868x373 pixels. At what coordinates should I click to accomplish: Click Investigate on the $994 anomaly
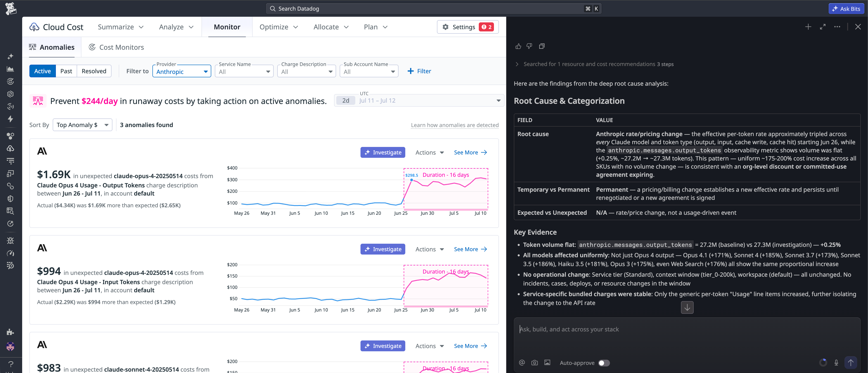tap(383, 249)
